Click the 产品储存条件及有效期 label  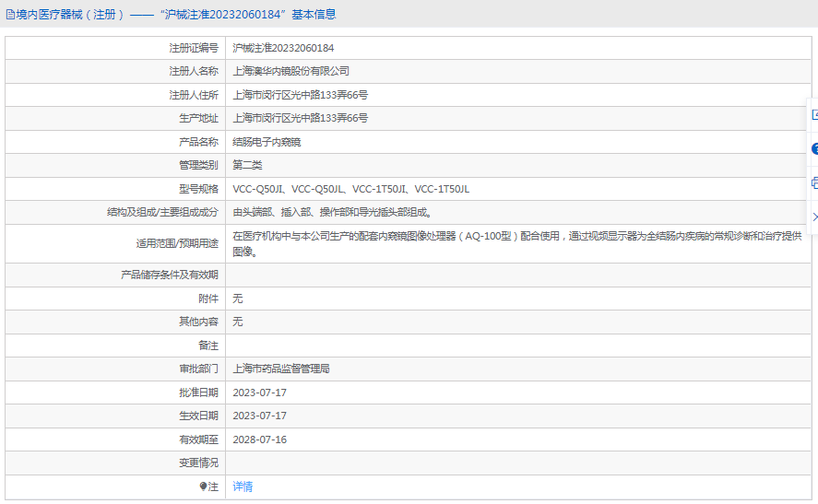click(170, 275)
